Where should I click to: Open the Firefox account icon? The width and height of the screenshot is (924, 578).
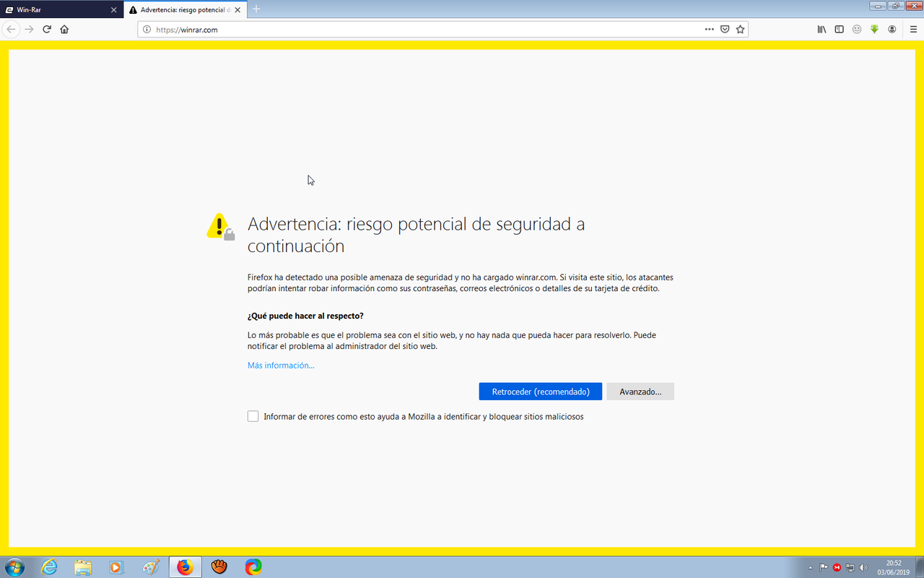coord(892,30)
